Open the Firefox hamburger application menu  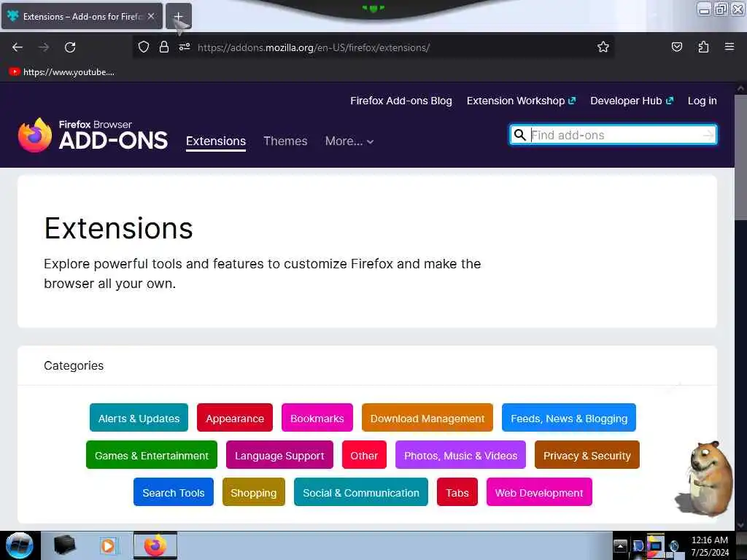click(x=729, y=47)
